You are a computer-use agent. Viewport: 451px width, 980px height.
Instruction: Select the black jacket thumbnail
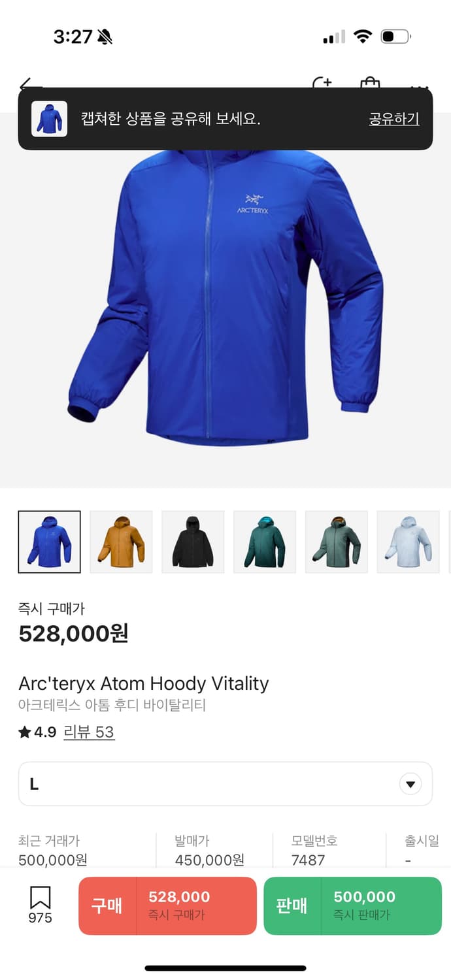click(x=193, y=542)
